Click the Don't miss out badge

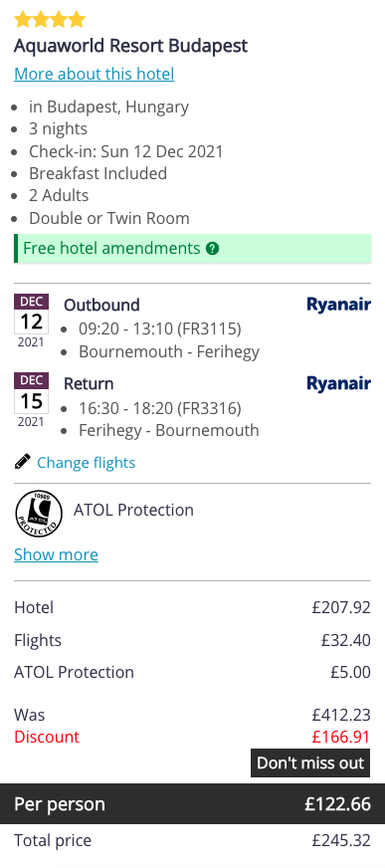[x=310, y=763]
